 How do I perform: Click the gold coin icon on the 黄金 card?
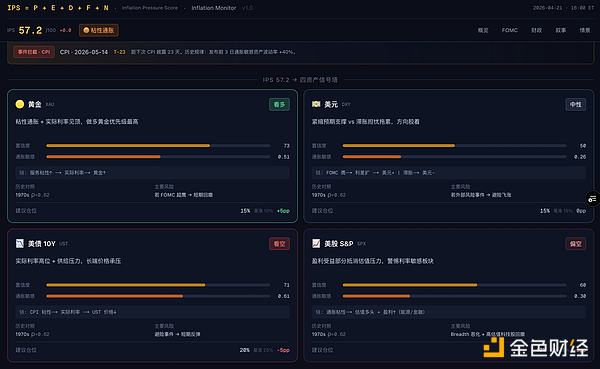pos(20,104)
